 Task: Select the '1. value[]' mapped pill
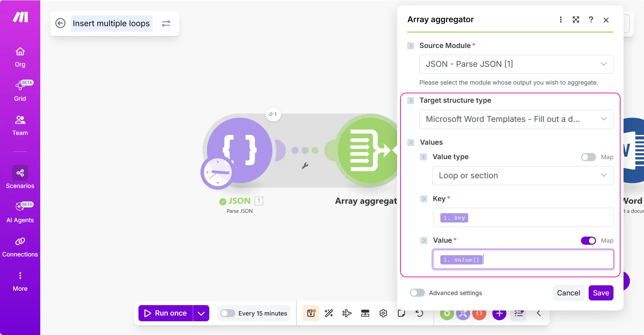[461, 260]
